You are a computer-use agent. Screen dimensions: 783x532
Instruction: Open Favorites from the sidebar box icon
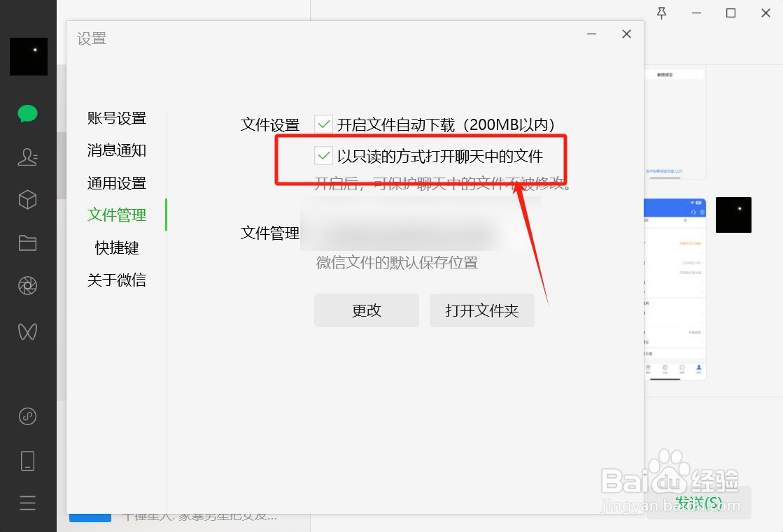pyautogui.click(x=27, y=200)
